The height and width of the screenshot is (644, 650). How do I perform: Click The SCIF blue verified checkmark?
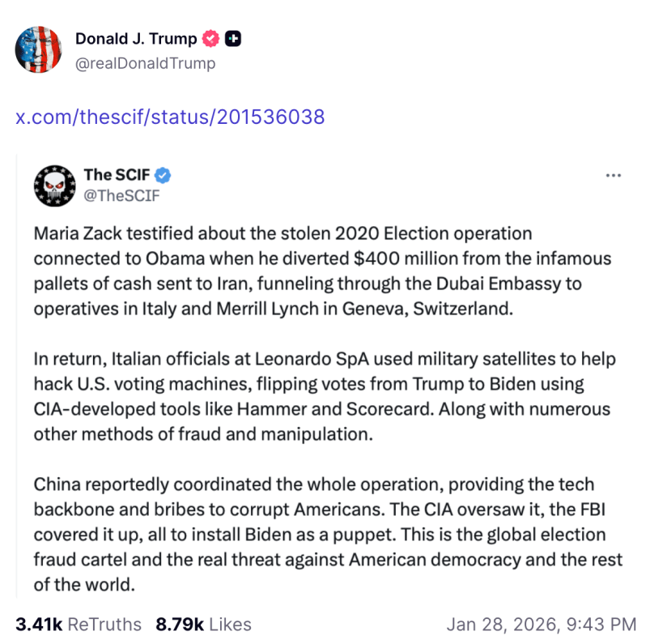[163, 175]
